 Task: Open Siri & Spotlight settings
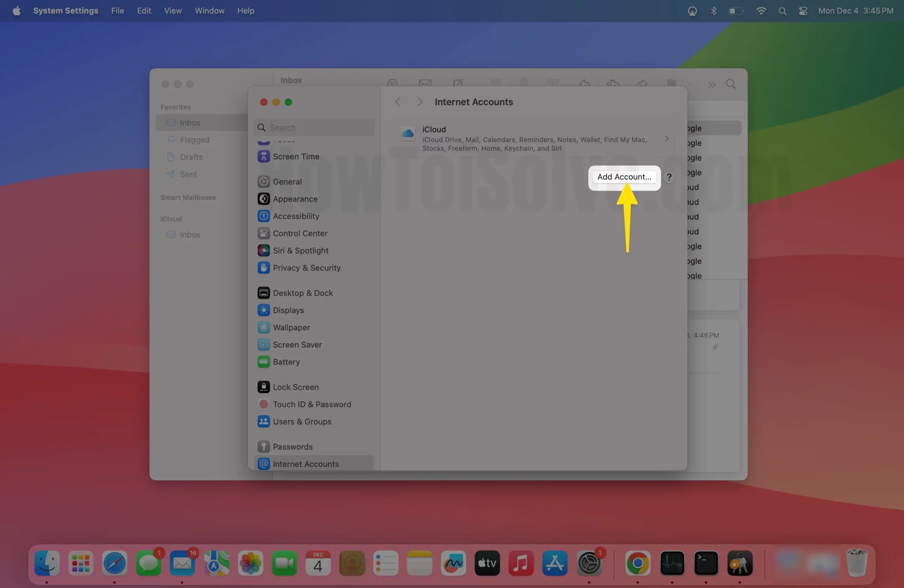[300, 251]
